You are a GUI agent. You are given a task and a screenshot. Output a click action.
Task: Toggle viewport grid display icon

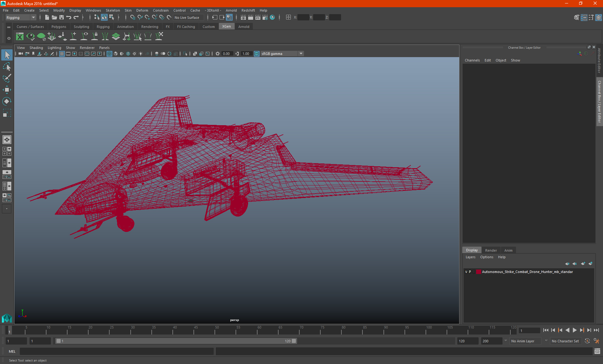point(62,54)
